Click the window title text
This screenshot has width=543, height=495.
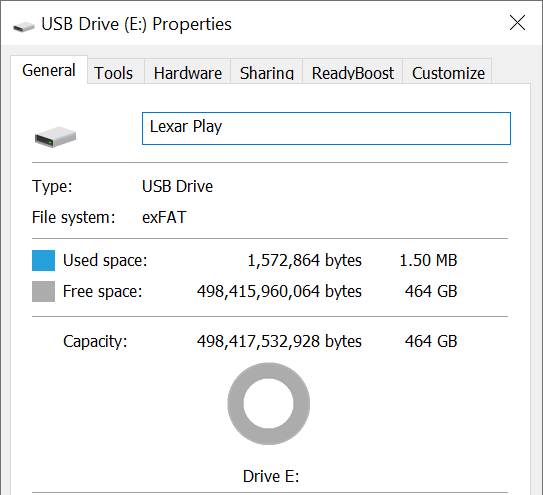136,24
